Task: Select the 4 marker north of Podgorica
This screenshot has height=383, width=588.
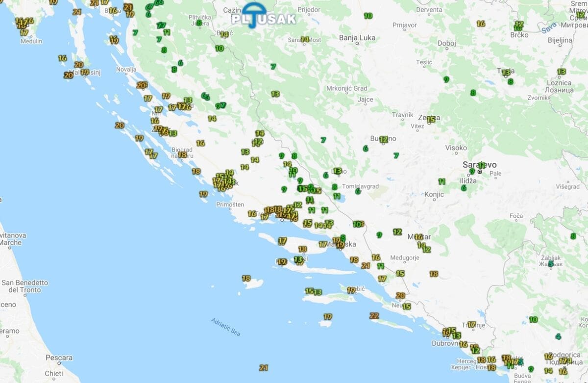Action: tap(558, 336)
